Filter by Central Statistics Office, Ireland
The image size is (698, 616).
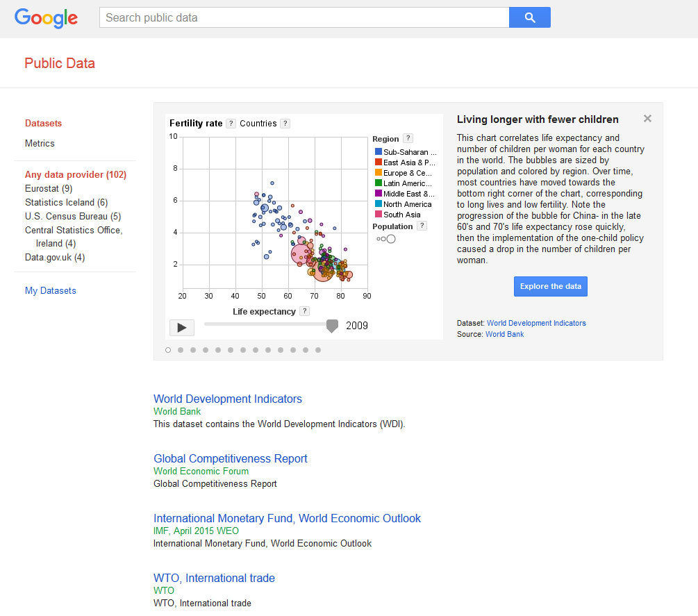click(x=74, y=236)
